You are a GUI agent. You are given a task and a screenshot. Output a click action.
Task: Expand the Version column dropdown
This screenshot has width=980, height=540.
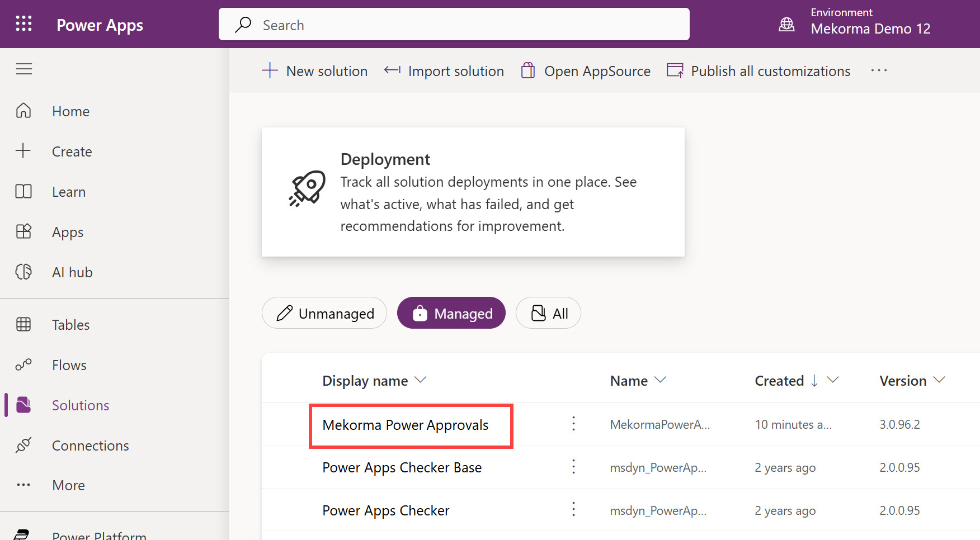tap(939, 380)
